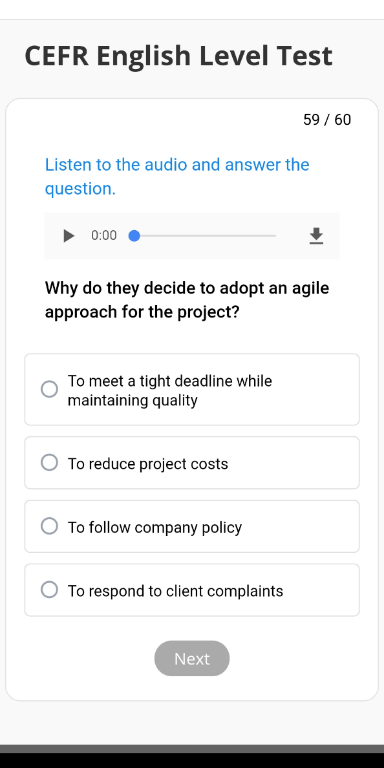
Task: Click the 'To follow company policy' label text
Action: 155,528
